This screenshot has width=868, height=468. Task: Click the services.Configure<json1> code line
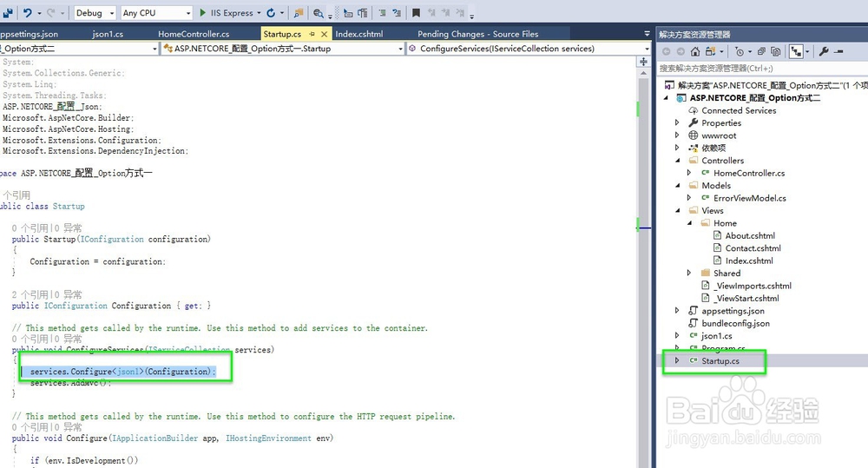[x=122, y=372]
